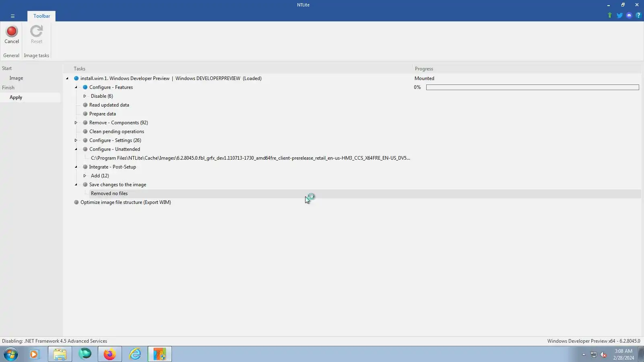Expand the Configure - Settings (26) node
Screen dimensions: 644x362
(76, 140)
